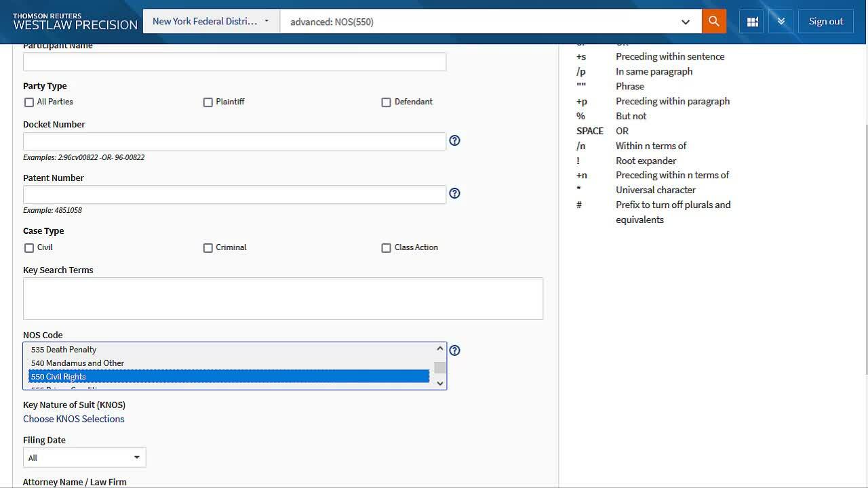Open help icon next to Patent Number
Screen dimensions: 868x488
click(455, 193)
